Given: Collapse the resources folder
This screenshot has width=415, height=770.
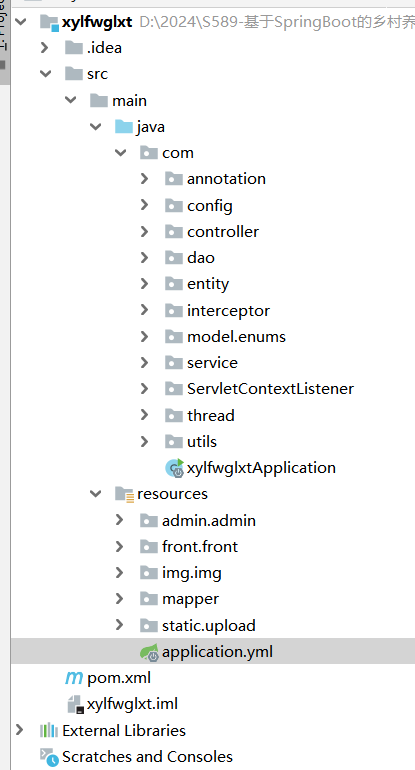Looking at the screenshot, I should pos(95,494).
